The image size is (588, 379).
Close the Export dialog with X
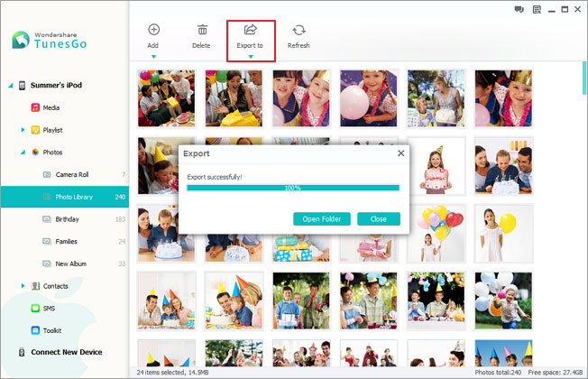point(401,153)
